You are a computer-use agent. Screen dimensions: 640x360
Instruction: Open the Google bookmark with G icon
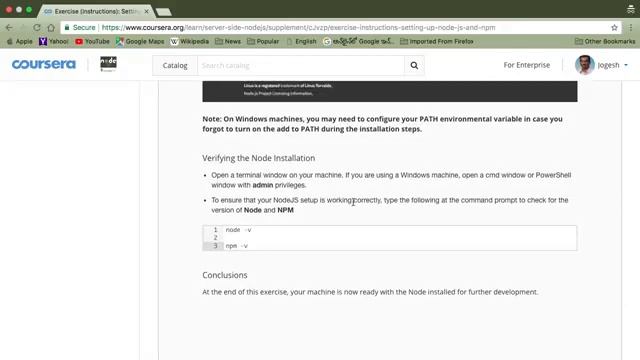pyautogui.click(x=358, y=41)
